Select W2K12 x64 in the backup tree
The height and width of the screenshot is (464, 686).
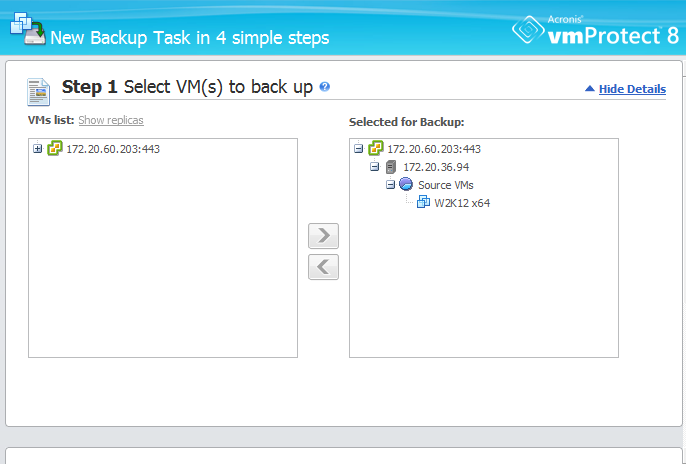pos(462,203)
